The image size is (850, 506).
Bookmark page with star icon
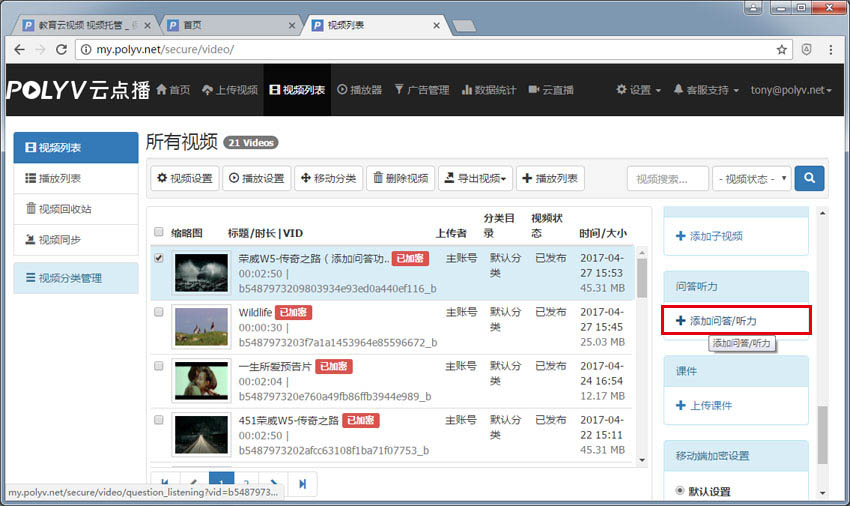pos(781,49)
